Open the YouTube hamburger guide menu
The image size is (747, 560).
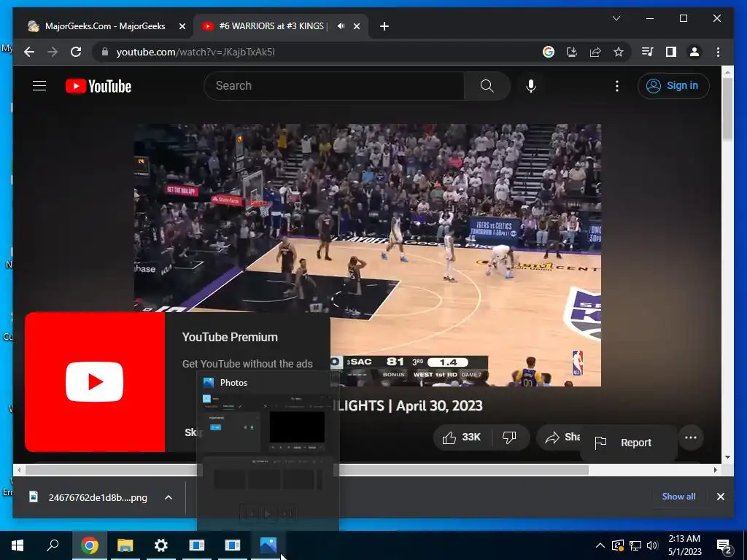39,86
